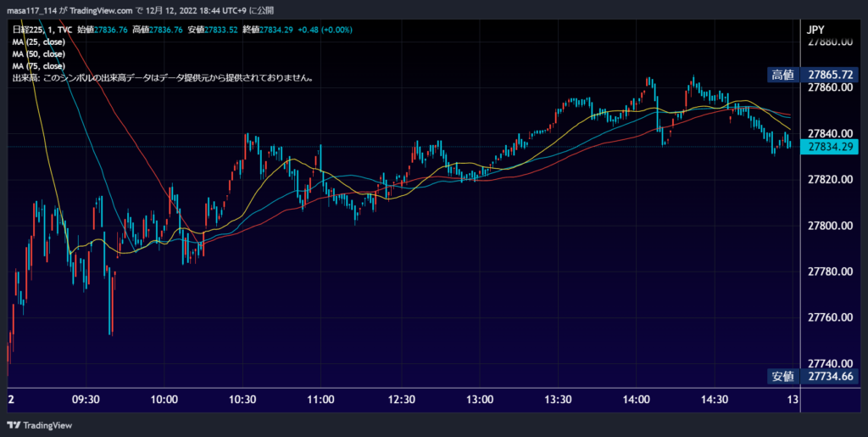Click the +0.48 (+0.00%) change value

(x=325, y=30)
